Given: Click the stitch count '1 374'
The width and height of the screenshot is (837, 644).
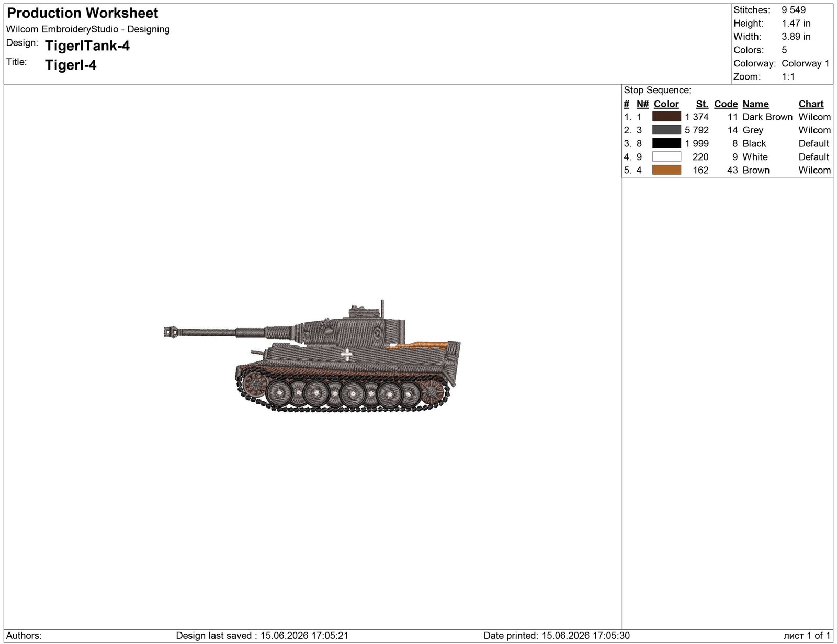Looking at the screenshot, I should click(697, 117).
